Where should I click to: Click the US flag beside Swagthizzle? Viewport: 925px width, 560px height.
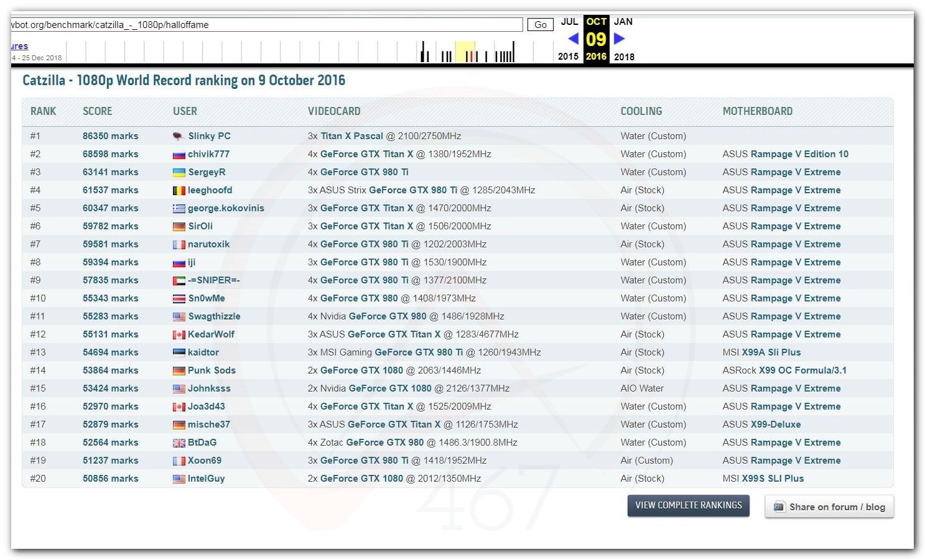tap(179, 316)
